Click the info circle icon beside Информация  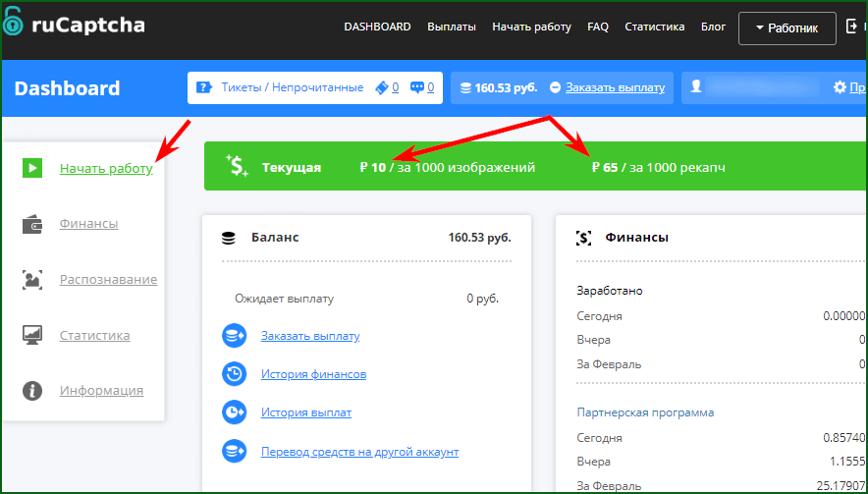tap(32, 391)
